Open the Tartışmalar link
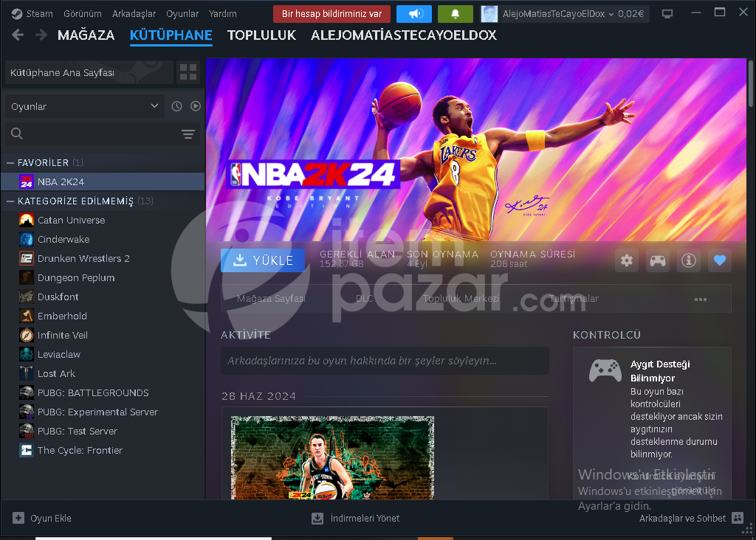The height and width of the screenshot is (540, 756). click(574, 299)
